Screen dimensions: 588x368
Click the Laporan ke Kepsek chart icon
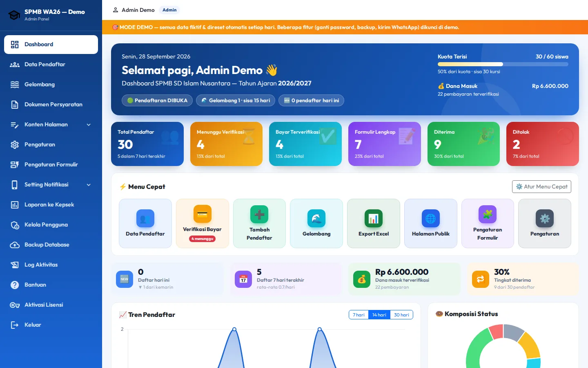15,205
